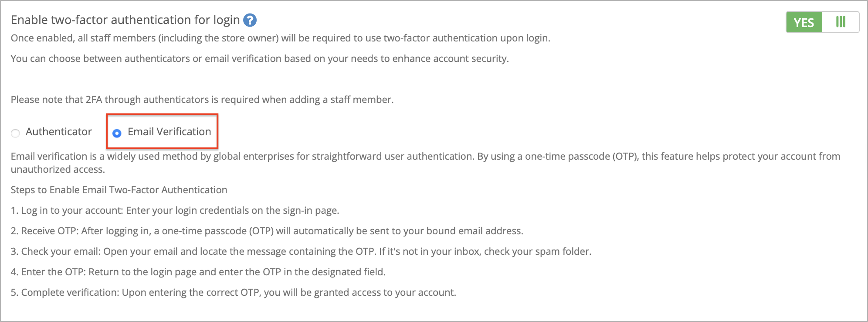
Task: Click the Email Verification label text
Action: pos(169,132)
